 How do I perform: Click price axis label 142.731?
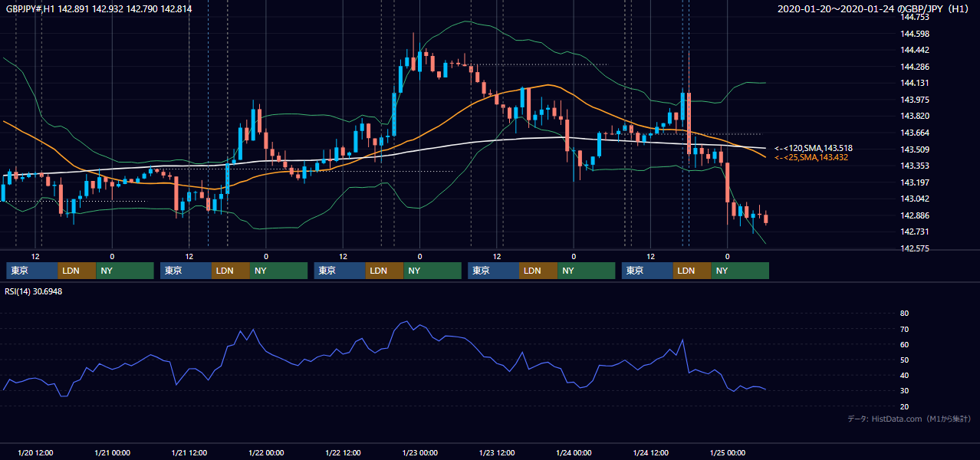pos(916,232)
